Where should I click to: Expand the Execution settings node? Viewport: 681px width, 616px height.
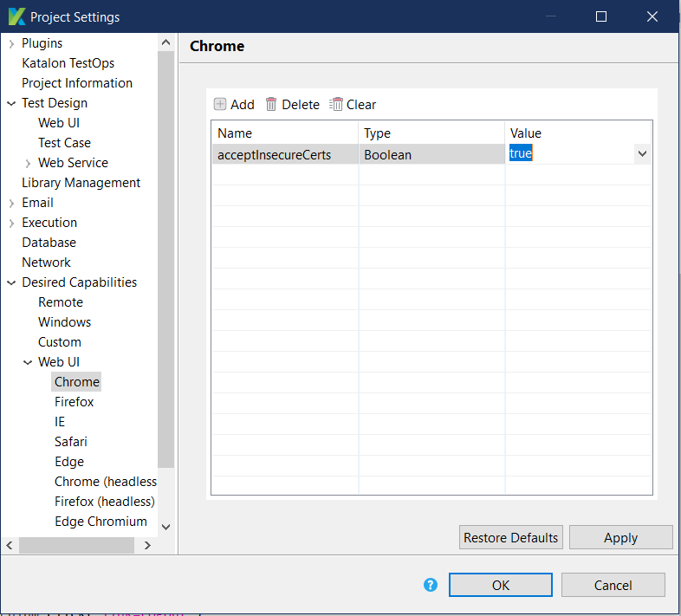pyautogui.click(x=12, y=223)
